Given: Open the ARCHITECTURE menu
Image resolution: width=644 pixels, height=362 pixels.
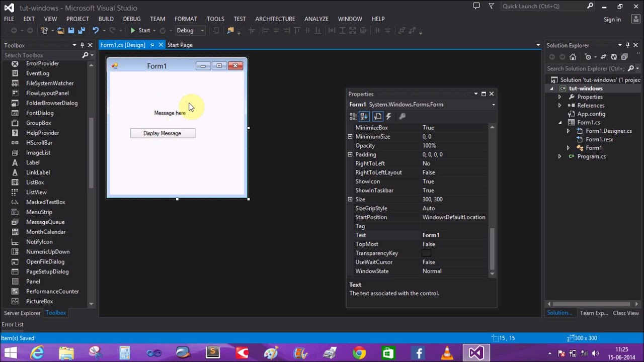Looking at the screenshot, I should click(x=275, y=19).
